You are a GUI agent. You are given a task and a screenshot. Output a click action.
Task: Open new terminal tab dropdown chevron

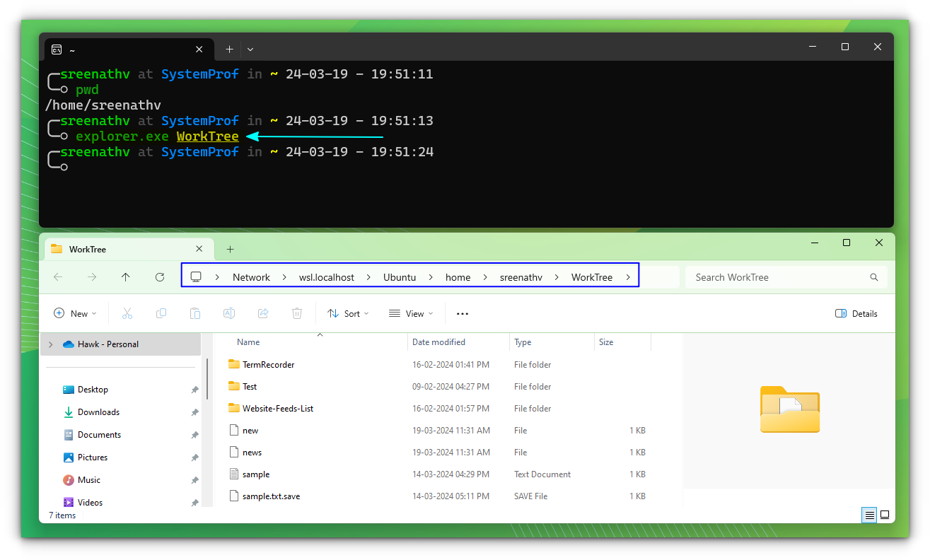(250, 49)
